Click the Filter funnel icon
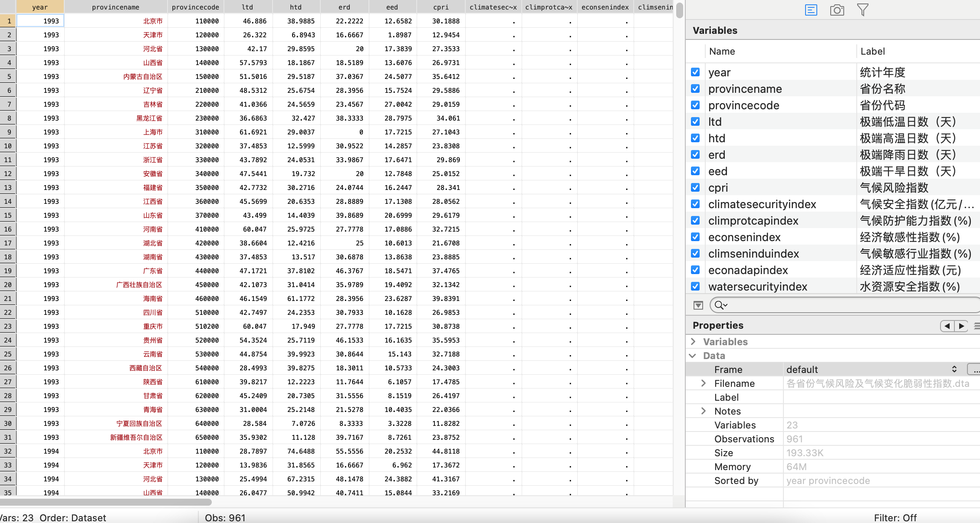The width and height of the screenshot is (980, 523). (862, 10)
